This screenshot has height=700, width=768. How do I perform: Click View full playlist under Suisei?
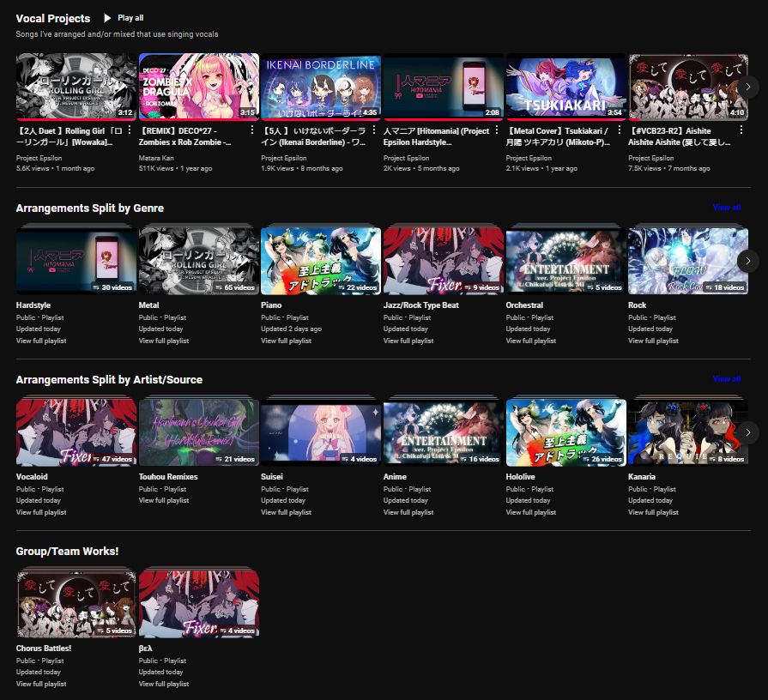pos(286,512)
